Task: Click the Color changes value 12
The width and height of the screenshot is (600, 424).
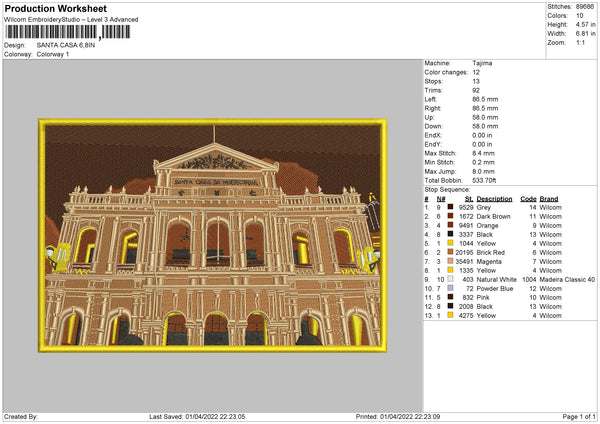Action: coord(476,72)
